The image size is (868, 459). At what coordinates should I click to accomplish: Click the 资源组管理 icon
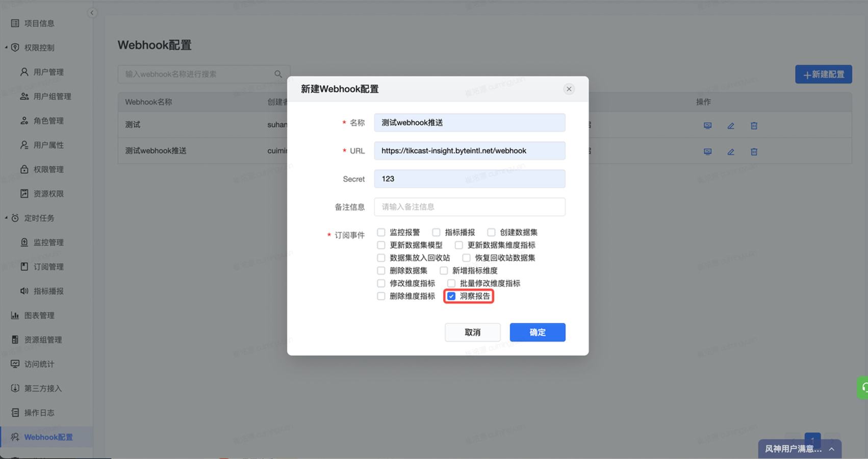coord(15,340)
